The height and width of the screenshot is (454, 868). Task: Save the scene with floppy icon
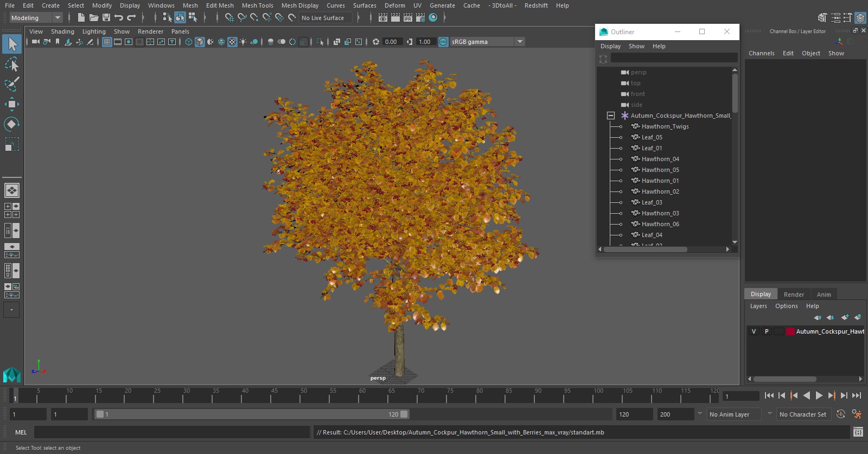point(106,17)
